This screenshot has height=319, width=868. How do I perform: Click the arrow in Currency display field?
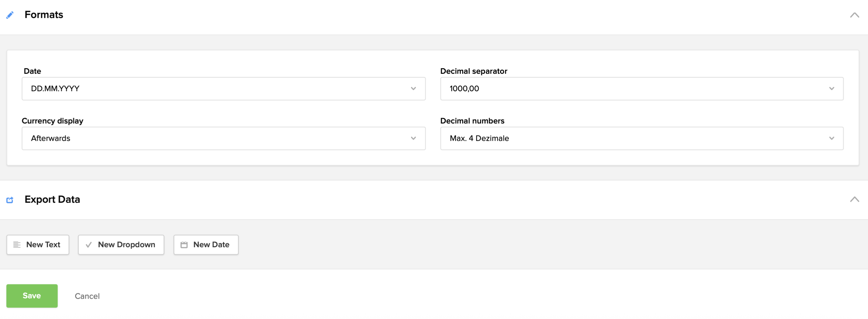pyautogui.click(x=413, y=138)
